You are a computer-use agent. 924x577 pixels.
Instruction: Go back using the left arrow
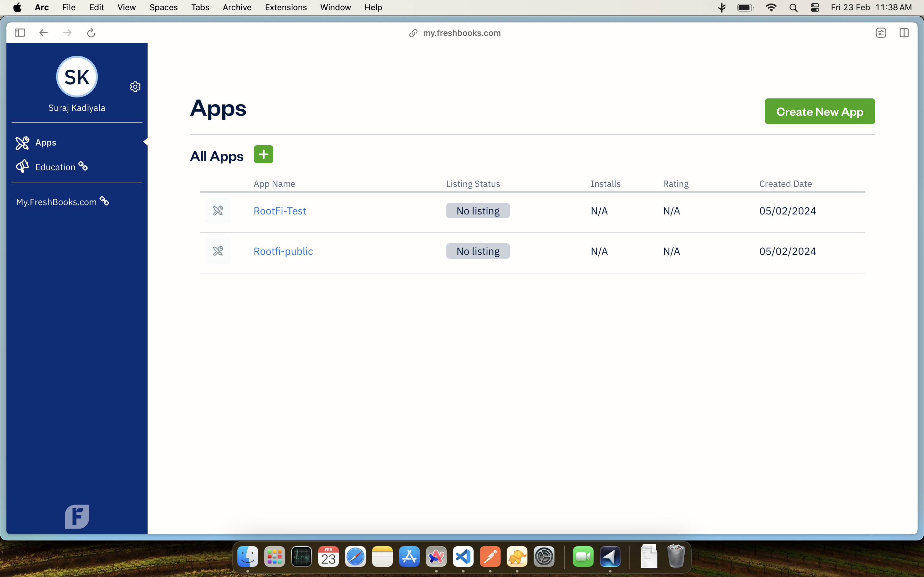[x=44, y=33]
